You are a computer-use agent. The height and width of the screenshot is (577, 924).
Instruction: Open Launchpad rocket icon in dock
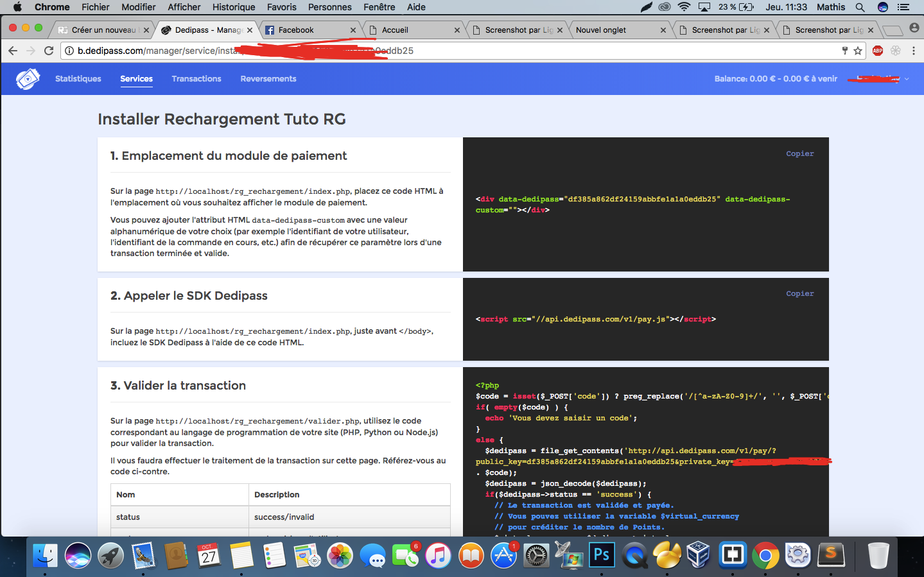click(110, 555)
